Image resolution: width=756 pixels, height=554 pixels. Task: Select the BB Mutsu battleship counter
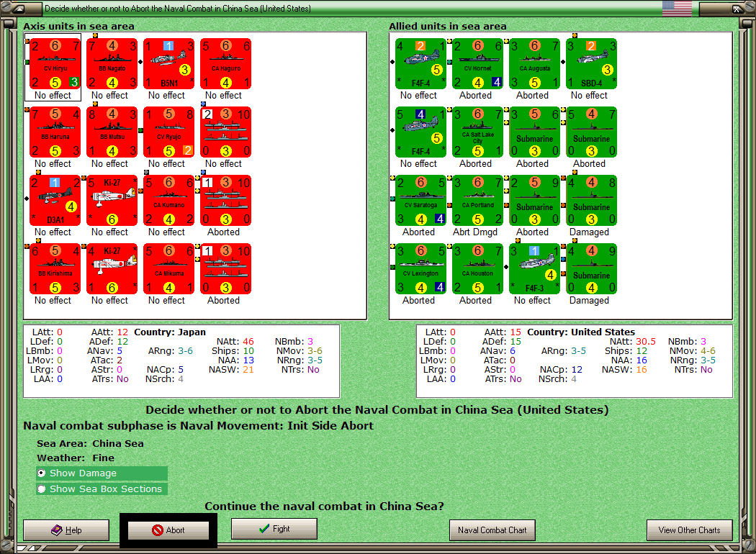coord(112,132)
